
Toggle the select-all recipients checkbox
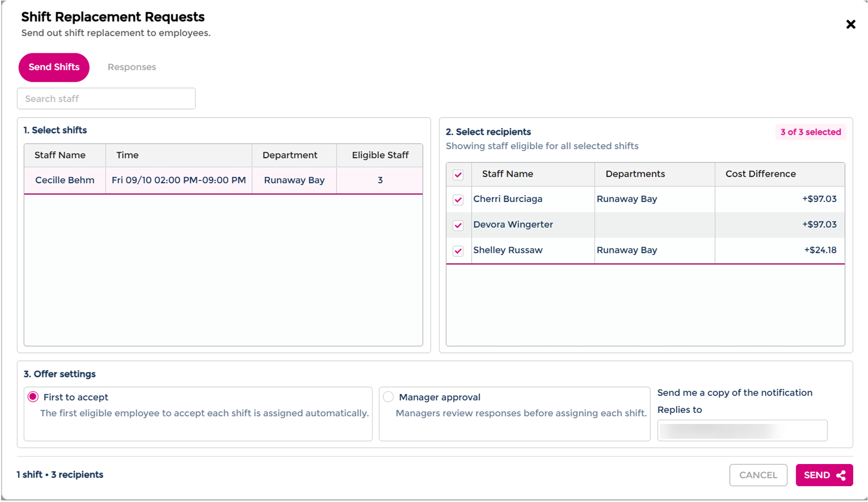458,175
